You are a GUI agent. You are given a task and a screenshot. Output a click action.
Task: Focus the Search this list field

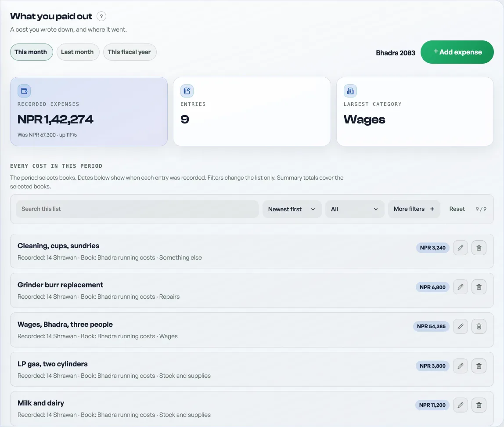click(x=137, y=209)
